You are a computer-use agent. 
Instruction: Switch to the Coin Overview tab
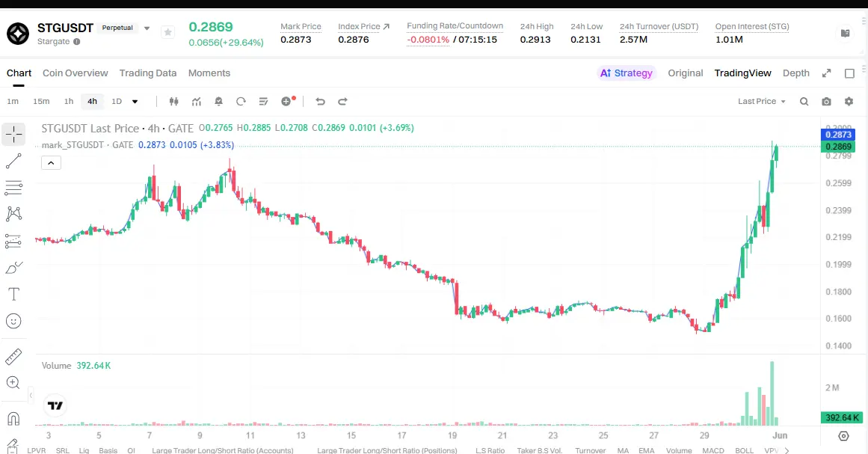(x=76, y=73)
